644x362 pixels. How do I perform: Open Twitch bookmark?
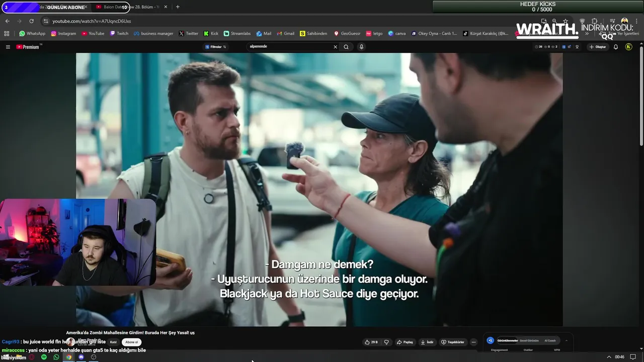pos(119,34)
